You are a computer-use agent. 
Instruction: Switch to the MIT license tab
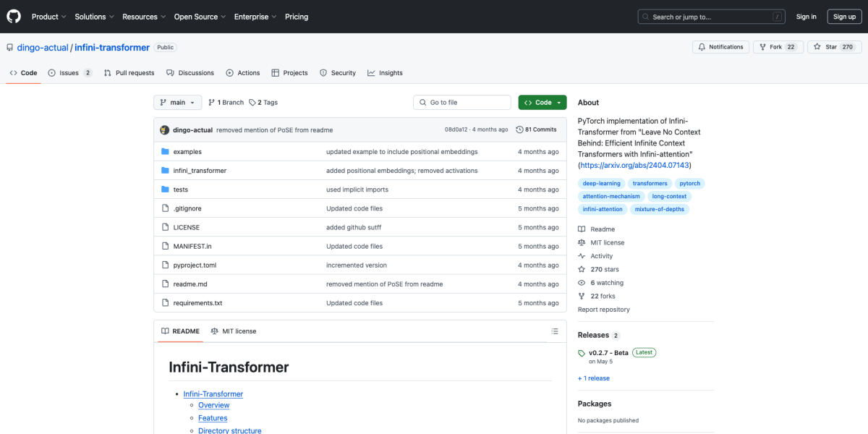tap(233, 331)
